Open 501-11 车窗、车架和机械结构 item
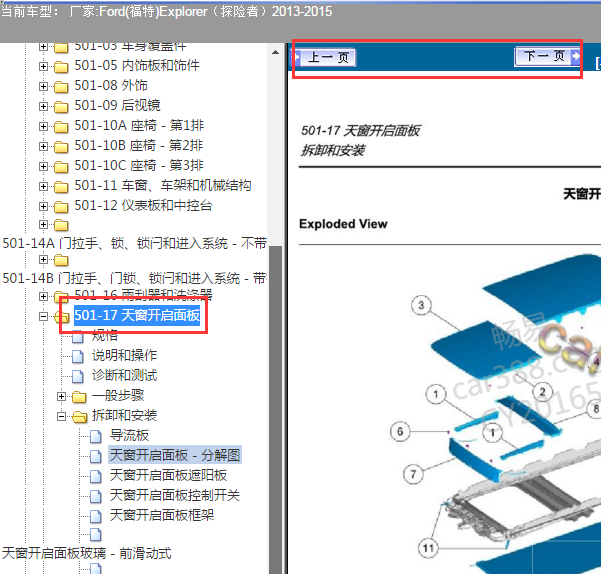This screenshot has width=601, height=574. tap(163, 185)
